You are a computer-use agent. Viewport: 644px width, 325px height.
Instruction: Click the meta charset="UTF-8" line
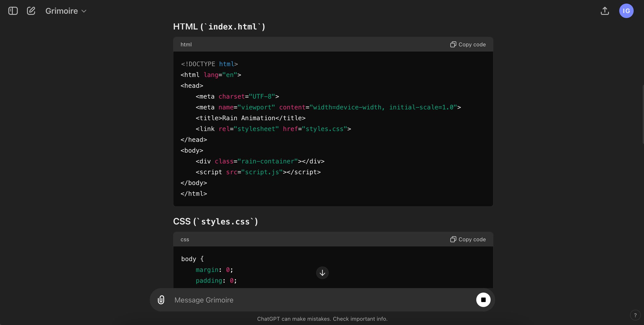pyautogui.click(x=237, y=97)
